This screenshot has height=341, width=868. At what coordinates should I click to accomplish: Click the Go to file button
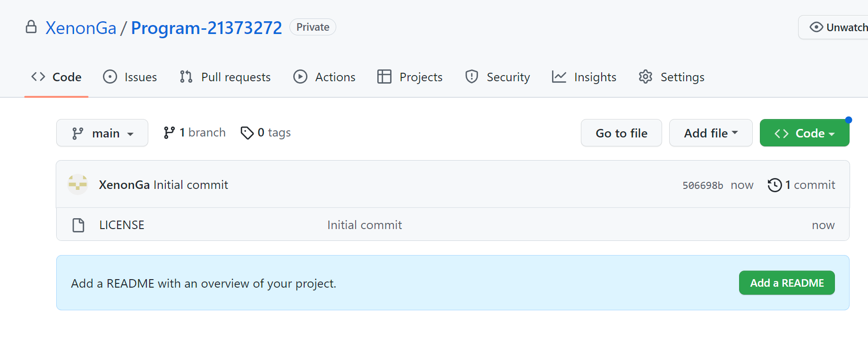pos(621,133)
